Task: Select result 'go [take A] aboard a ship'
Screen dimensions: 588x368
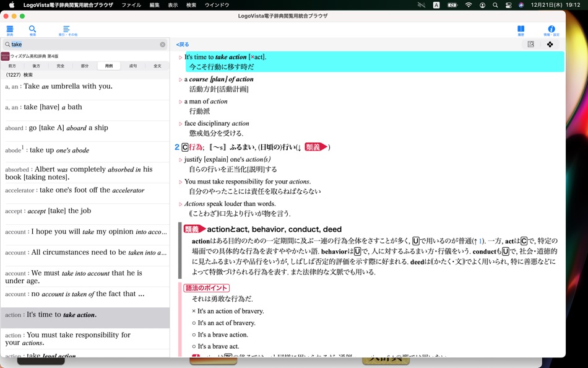Action: point(85,131)
